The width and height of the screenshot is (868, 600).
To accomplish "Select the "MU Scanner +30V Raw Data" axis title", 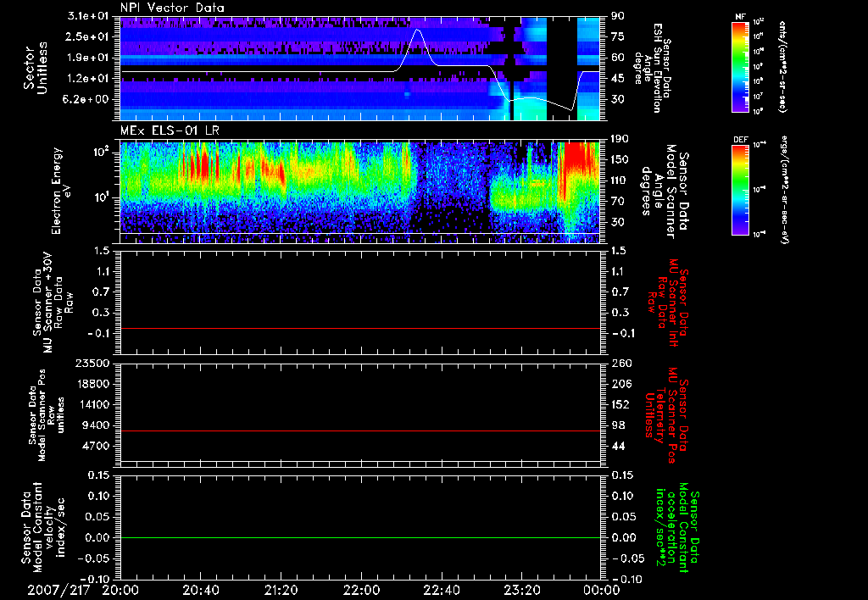I will tap(53, 303).
